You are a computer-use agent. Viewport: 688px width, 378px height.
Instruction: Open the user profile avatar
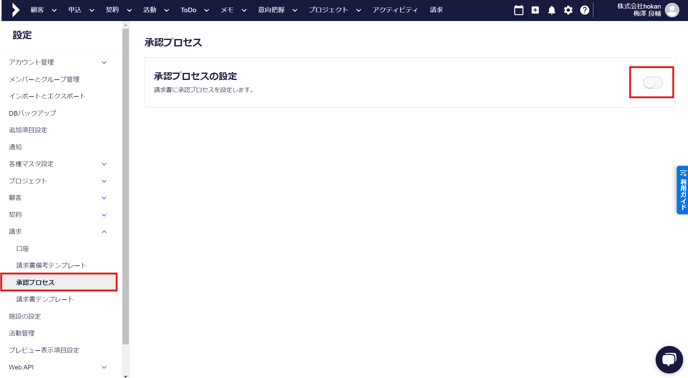tap(672, 10)
